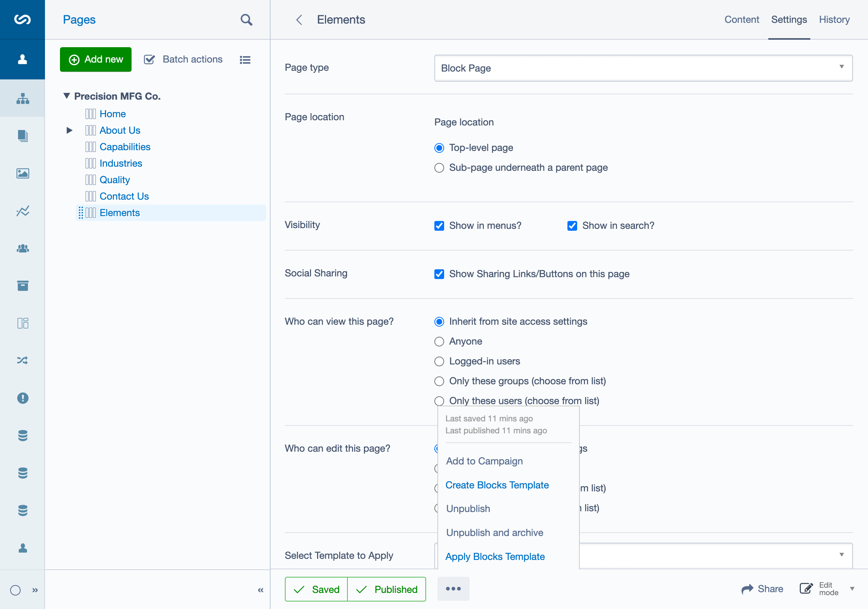
Task: Open the Industries page in tree
Action: (121, 163)
